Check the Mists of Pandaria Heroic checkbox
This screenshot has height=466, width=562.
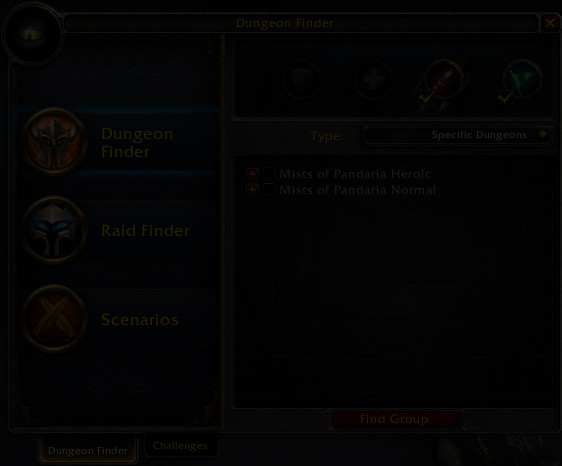269,173
